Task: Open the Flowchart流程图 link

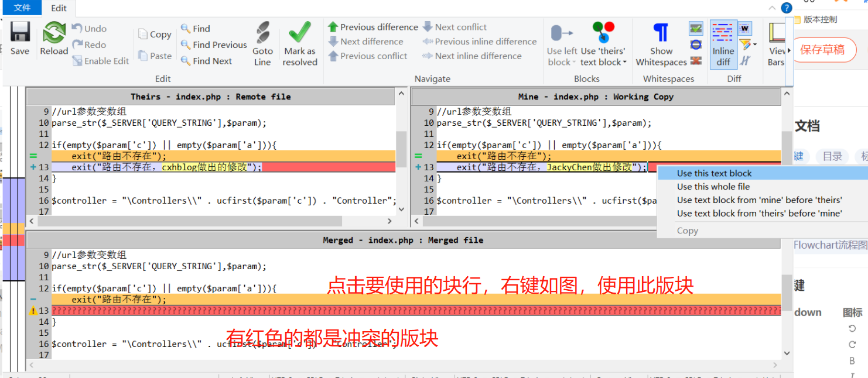Action: tap(831, 245)
